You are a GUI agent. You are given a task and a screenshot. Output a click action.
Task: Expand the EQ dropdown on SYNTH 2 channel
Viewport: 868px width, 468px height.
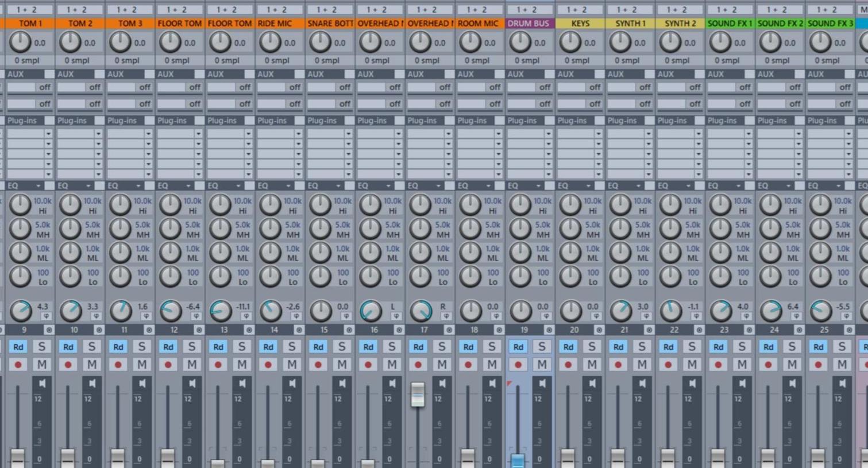click(x=689, y=186)
